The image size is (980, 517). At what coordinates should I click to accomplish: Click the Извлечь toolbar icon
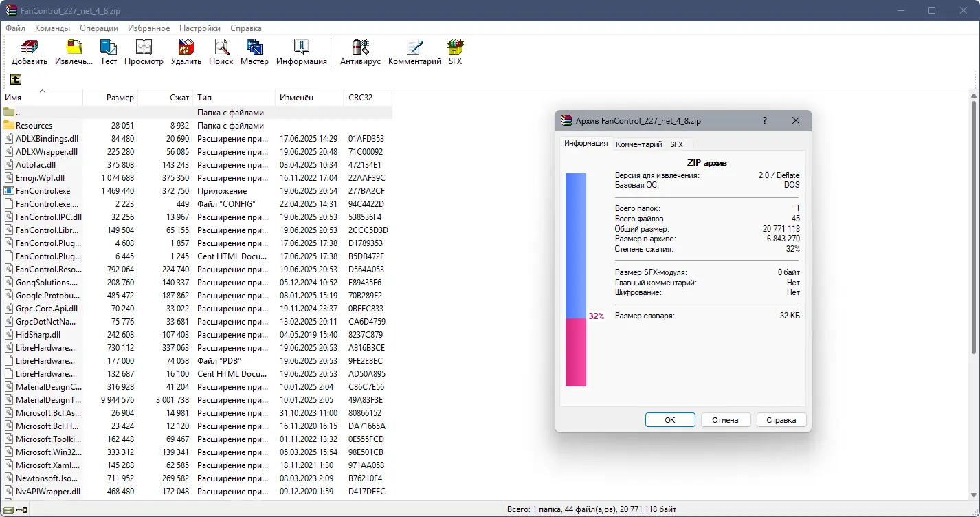[x=74, y=52]
